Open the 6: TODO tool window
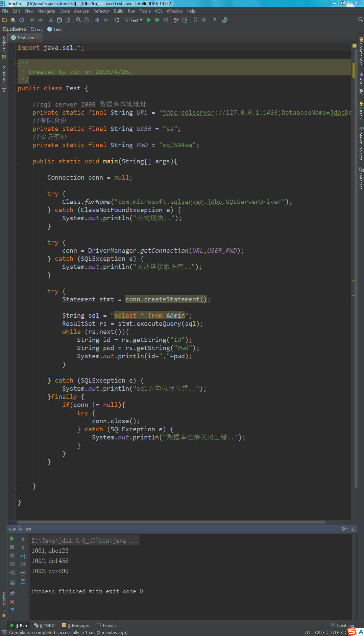Viewport: 364px width, 636px height. (x=45, y=626)
